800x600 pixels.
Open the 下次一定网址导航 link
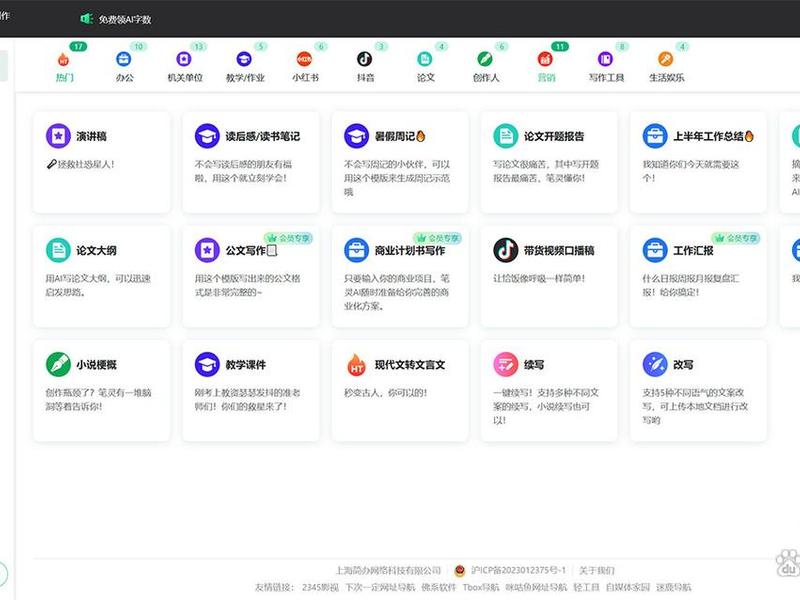380,587
